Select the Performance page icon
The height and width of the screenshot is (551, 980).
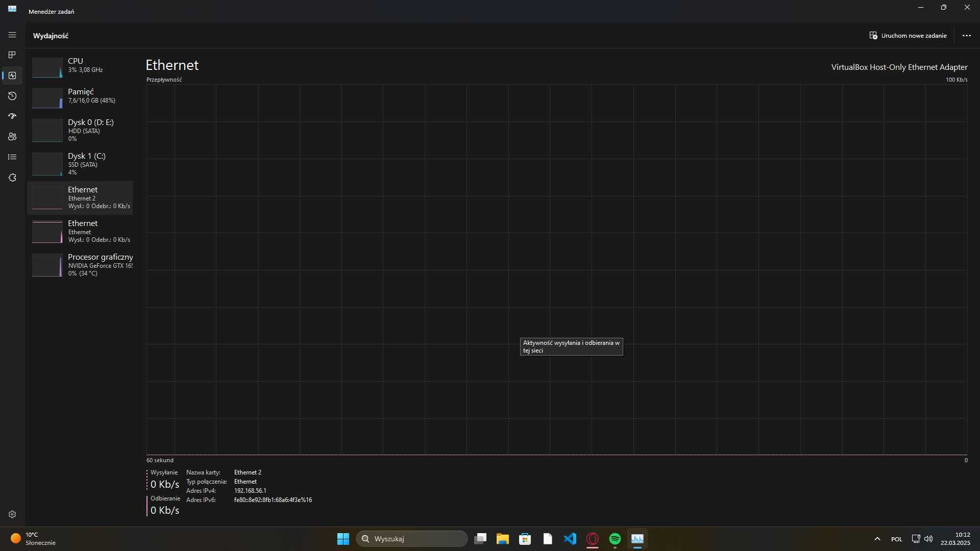[x=12, y=76]
